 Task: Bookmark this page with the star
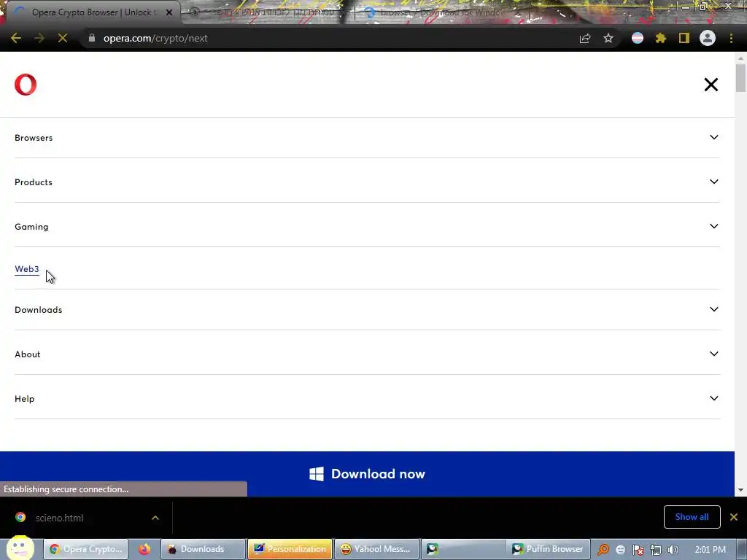(608, 38)
